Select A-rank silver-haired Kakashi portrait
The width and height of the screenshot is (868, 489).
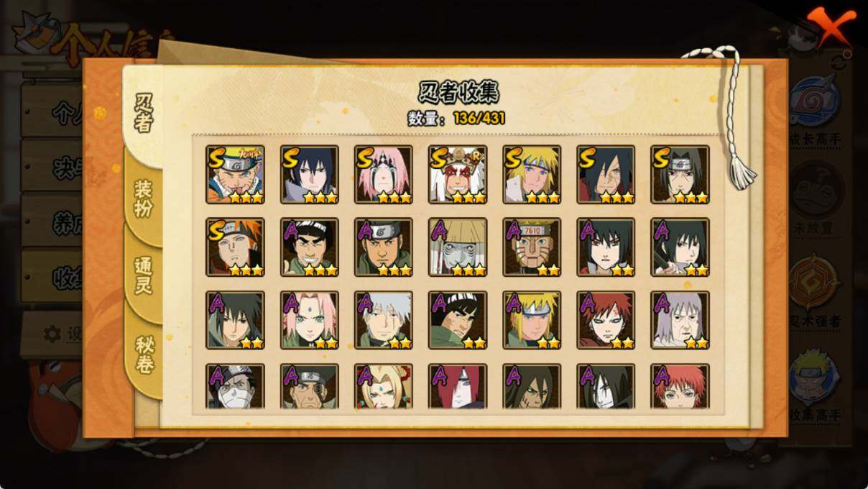[384, 320]
